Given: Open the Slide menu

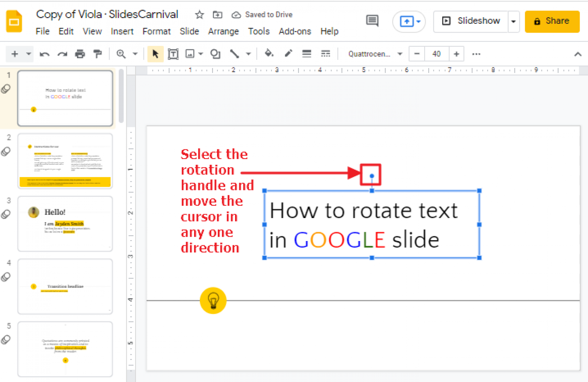Looking at the screenshot, I should pyautogui.click(x=189, y=31).
